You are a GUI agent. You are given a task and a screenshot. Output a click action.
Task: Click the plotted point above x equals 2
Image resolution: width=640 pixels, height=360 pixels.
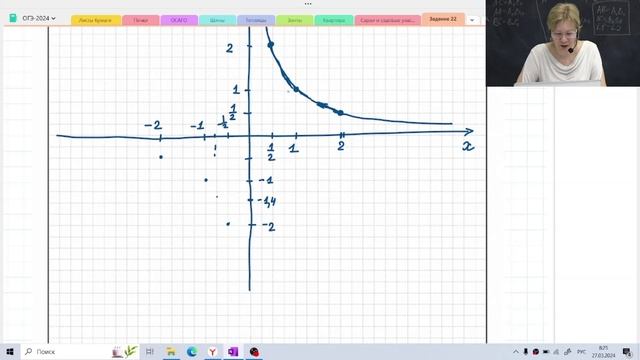click(340, 113)
